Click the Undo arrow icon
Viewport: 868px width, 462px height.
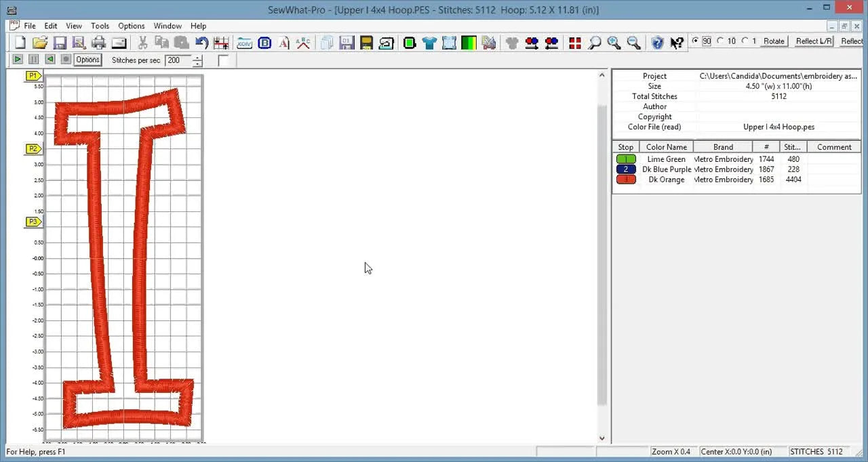coord(201,43)
